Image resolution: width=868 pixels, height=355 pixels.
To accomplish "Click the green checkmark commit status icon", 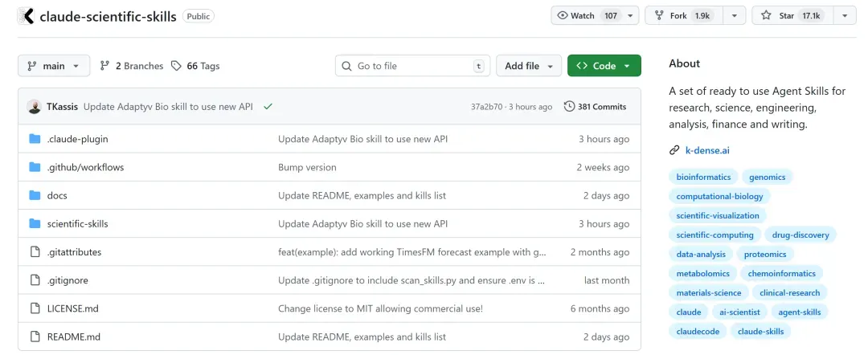I will tap(268, 107).
